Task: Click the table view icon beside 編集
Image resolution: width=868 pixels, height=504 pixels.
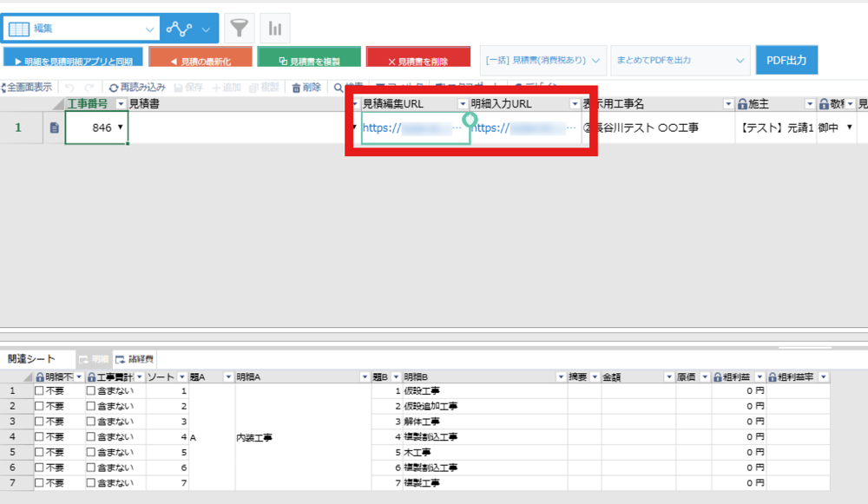Action: [19, 29]
